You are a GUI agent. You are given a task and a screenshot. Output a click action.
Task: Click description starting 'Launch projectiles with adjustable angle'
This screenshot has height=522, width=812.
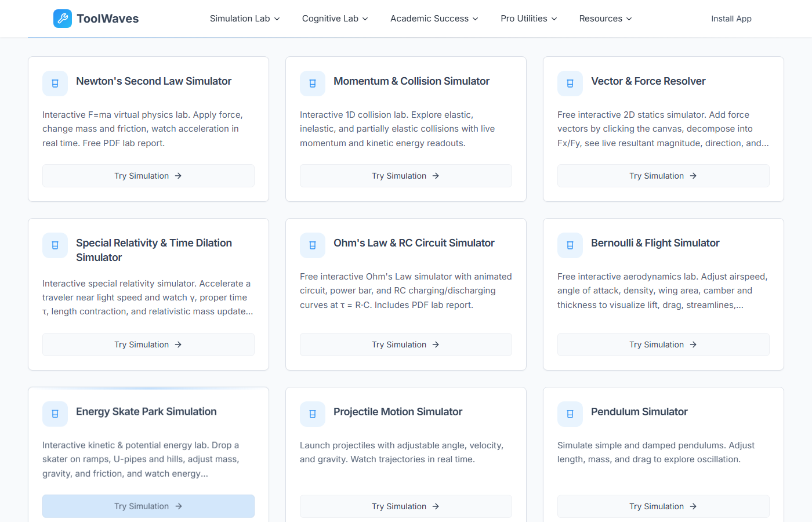401,452
